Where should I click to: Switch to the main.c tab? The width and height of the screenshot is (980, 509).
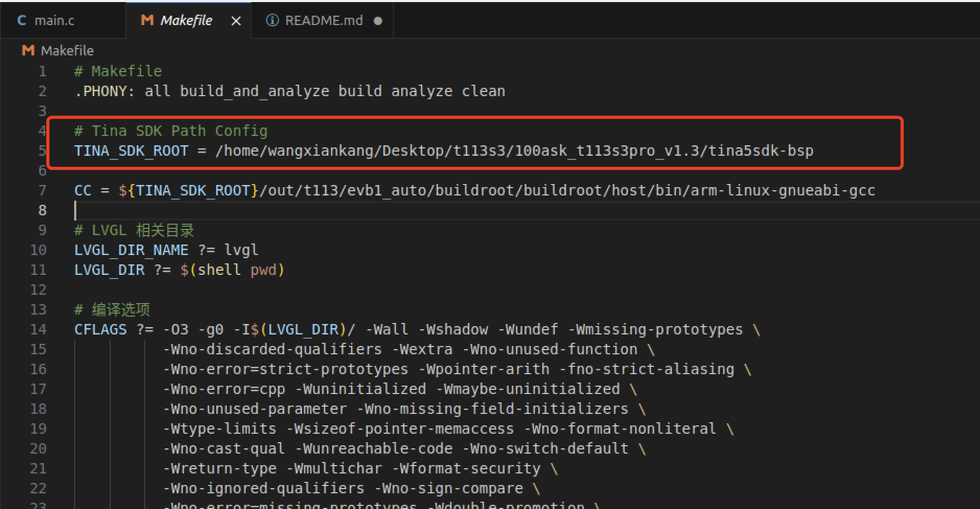point(54,20)
